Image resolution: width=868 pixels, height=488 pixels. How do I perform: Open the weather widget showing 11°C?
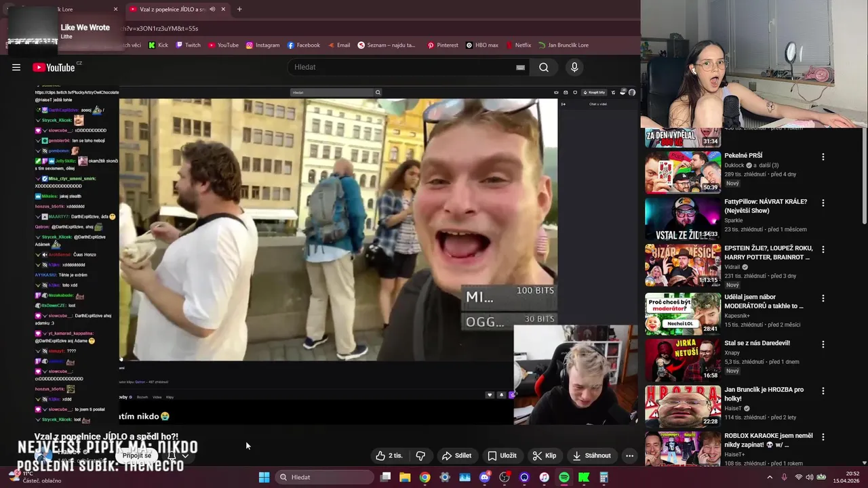click(x=35, y=477)
